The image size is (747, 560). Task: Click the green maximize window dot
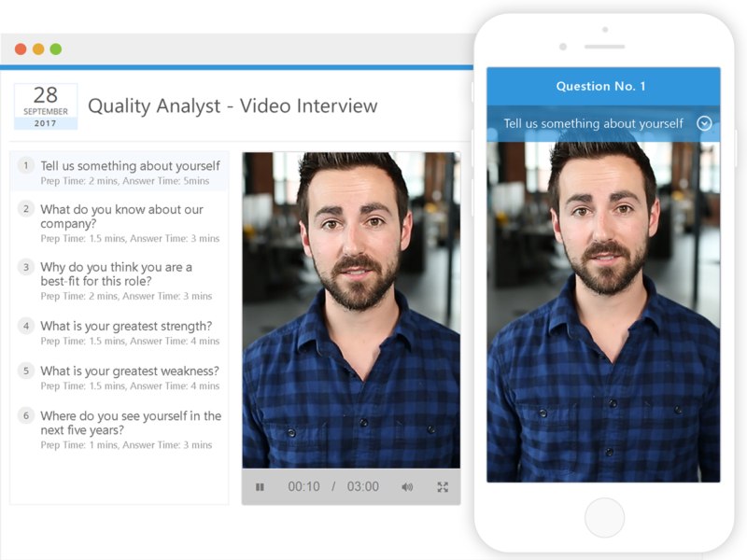tap(56, 49)
